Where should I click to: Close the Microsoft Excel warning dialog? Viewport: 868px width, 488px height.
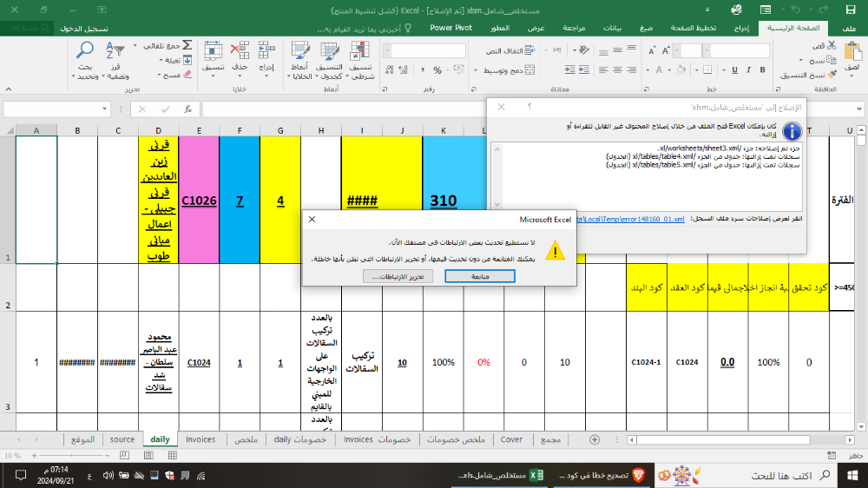pos(312,220)
